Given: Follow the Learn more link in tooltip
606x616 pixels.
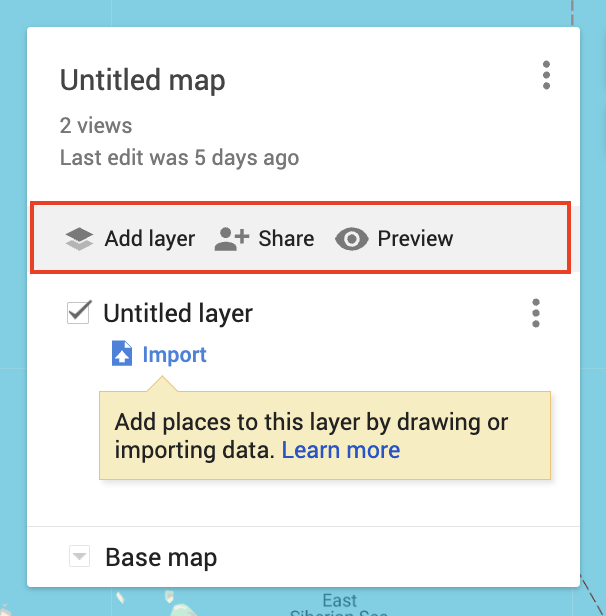Looking at the screenshot, I should click(341, 450).
